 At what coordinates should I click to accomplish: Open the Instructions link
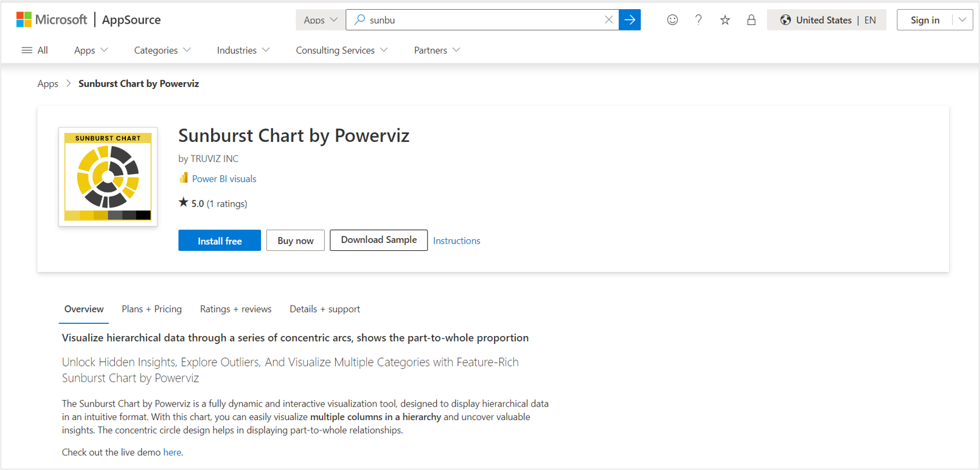(456, 241)
